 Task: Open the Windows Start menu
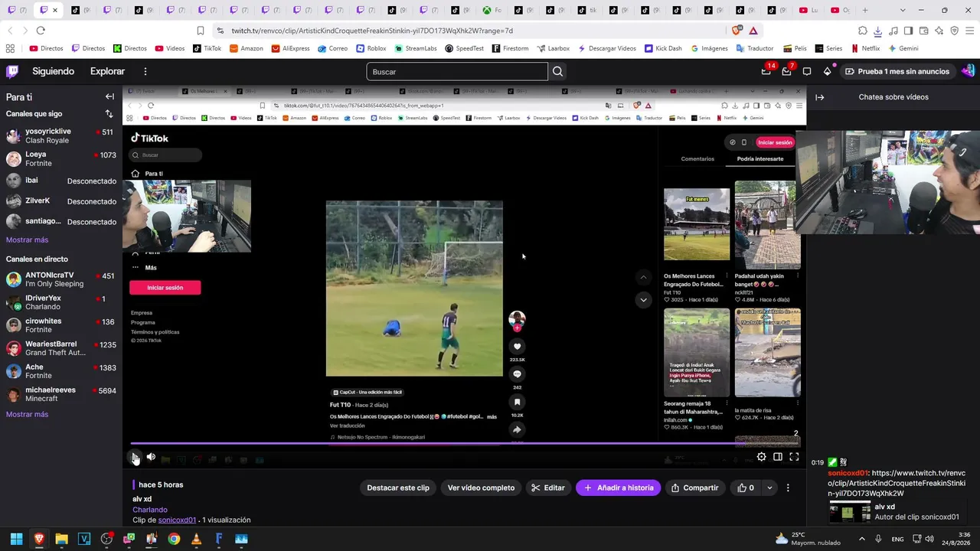pyautogui.click(x=16, y=539)
